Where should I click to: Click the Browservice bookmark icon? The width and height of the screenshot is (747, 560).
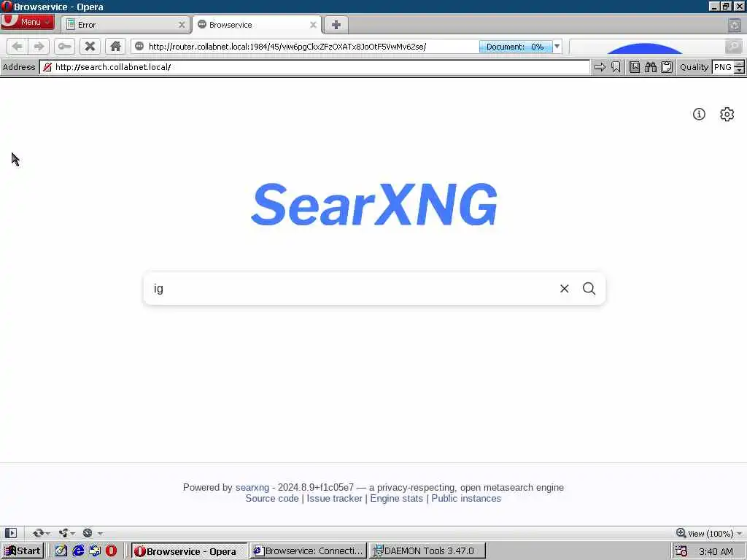coord(616,67)
